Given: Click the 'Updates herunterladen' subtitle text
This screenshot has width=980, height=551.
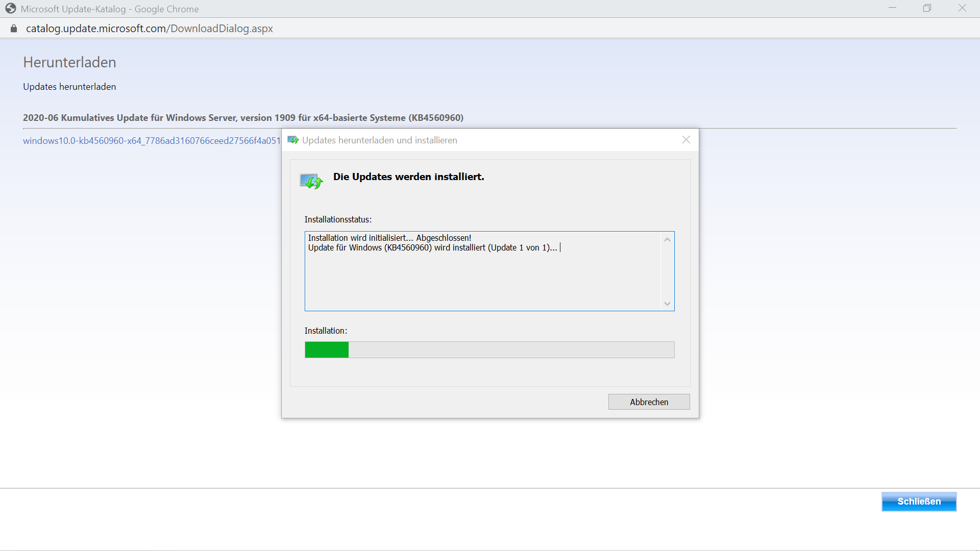Looking at the screenshot, I should pyautogui.click(x=69, y=87).
